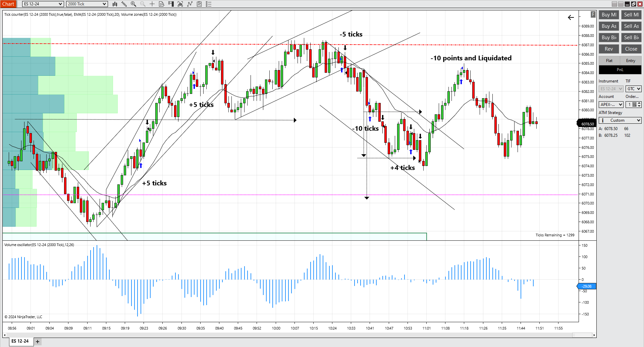This screenshot has height=347, width=644.
Task: Open the indicators icon
Action: (x=190, y=4)
